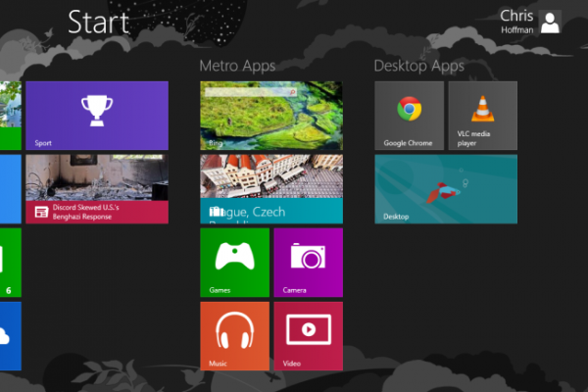Open the Music tile

point(235,336)
